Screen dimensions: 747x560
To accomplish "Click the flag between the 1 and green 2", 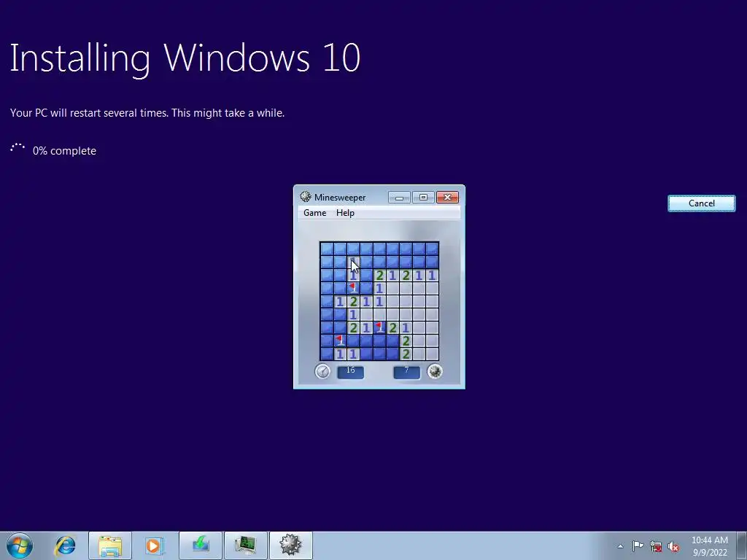I will click(x=379, y=327).
